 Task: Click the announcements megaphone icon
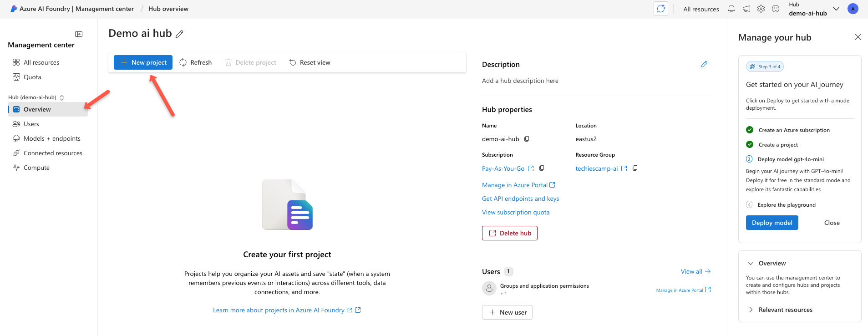[746, 9]
